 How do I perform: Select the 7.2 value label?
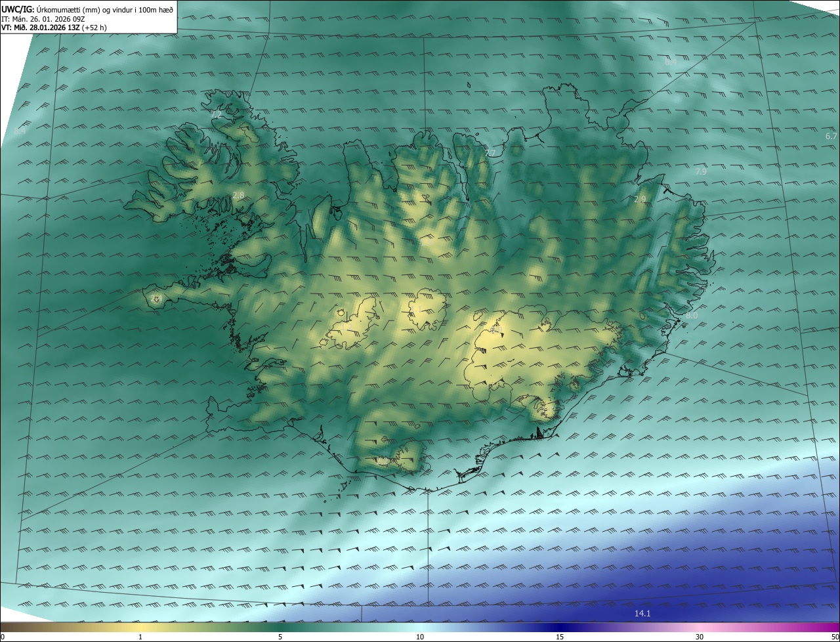(x=217, y=115)
